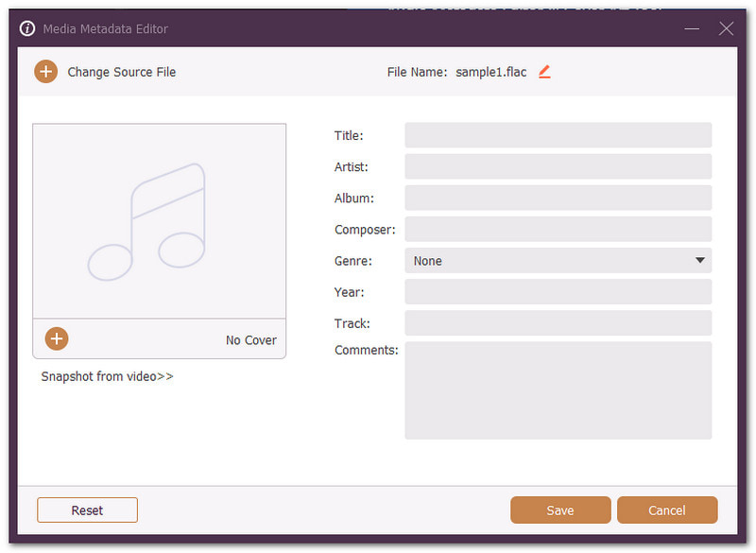Click the orange plus Change Source File icon

point(45,72)
